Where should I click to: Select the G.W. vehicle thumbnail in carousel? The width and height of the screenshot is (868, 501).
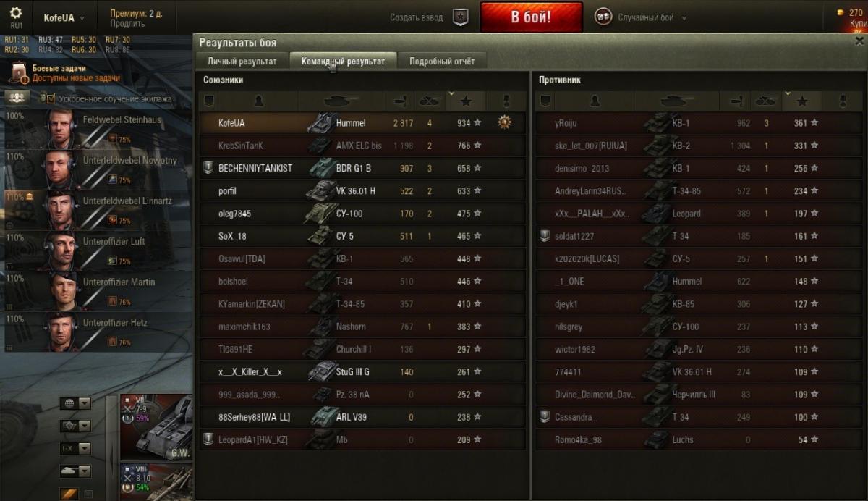157,426
